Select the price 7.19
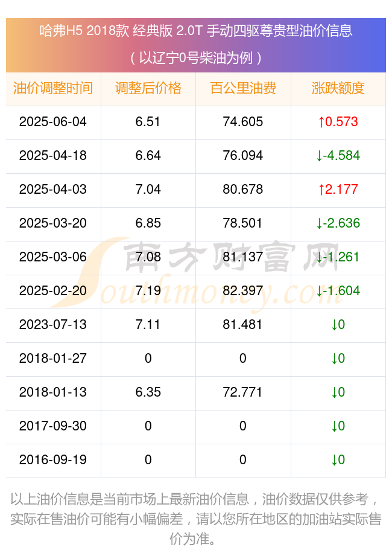392x556 pixels. [148, 291]
